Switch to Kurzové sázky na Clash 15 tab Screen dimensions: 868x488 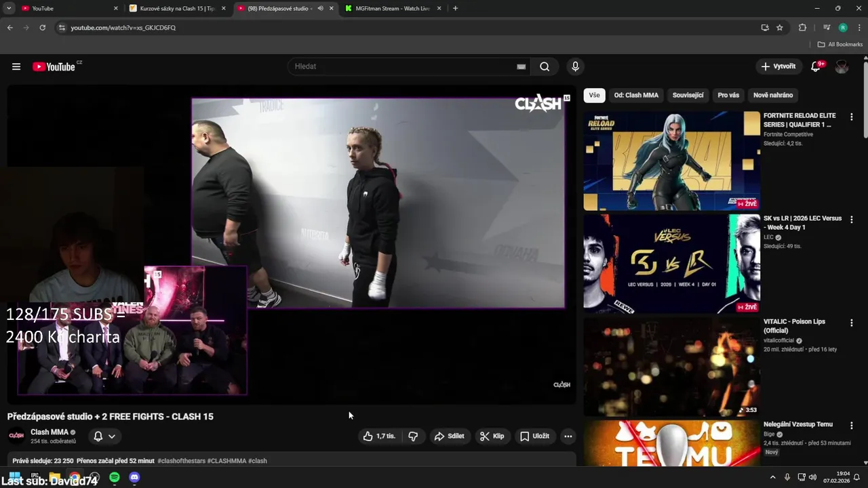coord(178,8)
